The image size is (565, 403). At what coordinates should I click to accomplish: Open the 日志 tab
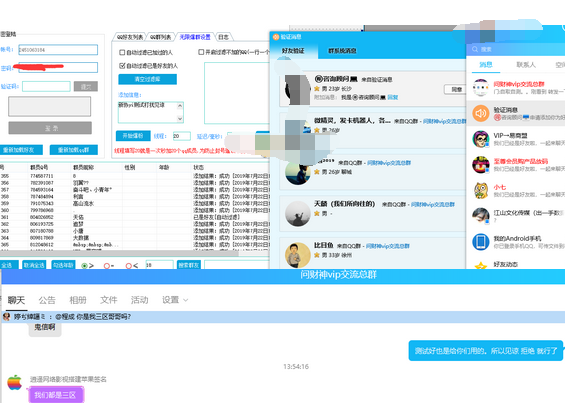(x=223, y=37)
